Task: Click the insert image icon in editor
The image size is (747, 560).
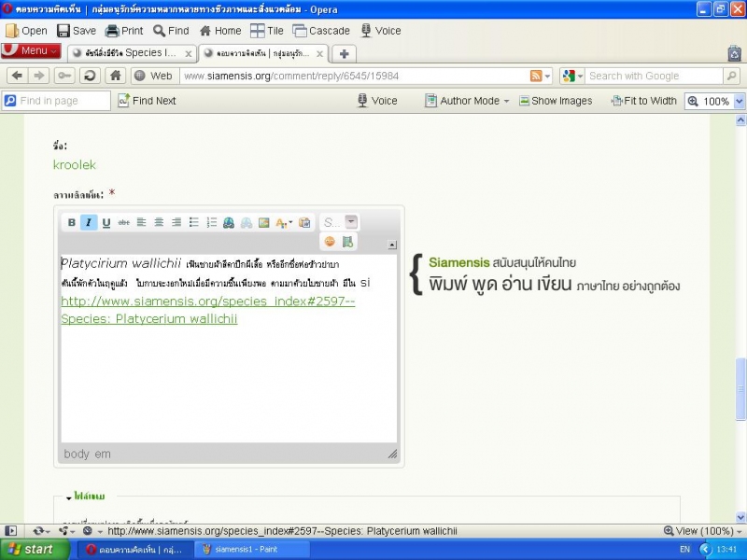Action: 264,222
